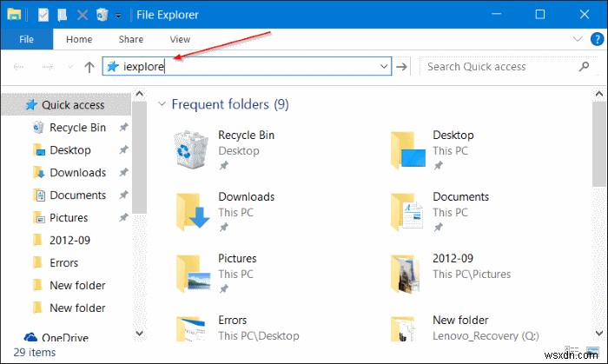Image resolution: width=608 pixels, height=364 pixels.
Task: Click the pin icon beside Downloads in sidebar
Action: [123, 172]
